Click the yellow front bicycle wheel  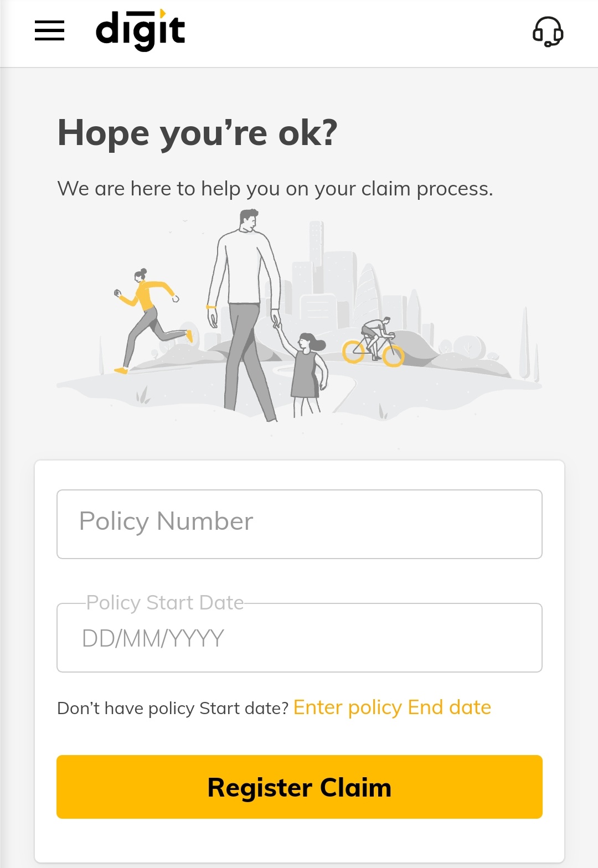[394, 356]
